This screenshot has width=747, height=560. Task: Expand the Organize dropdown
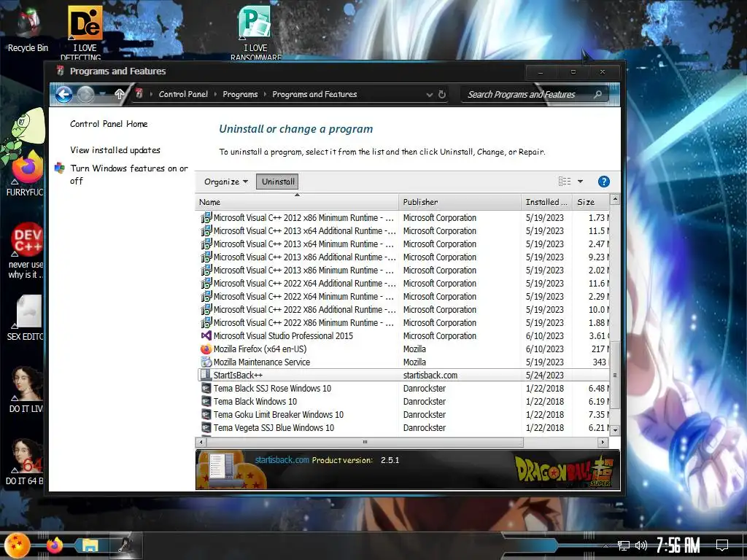pos(226,182)
